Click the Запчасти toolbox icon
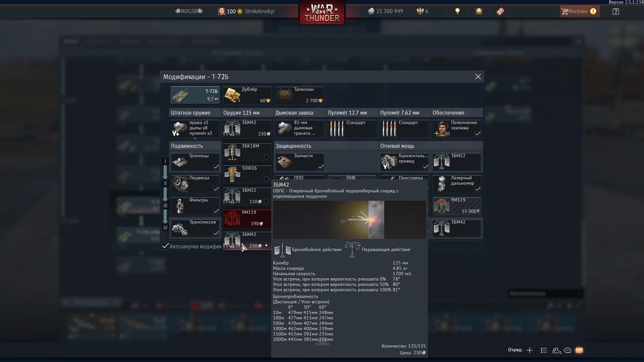The height and width of the screenshot is (362, 644). point(284,162)
